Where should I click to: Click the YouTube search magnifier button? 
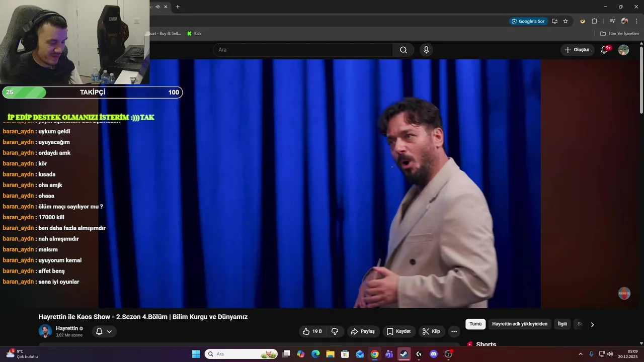(x=404, y=50)
